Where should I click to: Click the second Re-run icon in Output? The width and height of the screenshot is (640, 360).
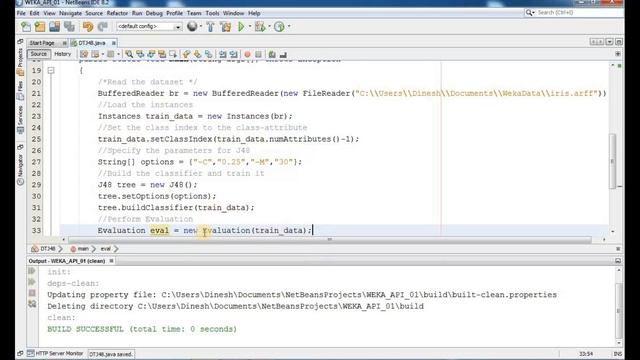click(x=32, y=282)
